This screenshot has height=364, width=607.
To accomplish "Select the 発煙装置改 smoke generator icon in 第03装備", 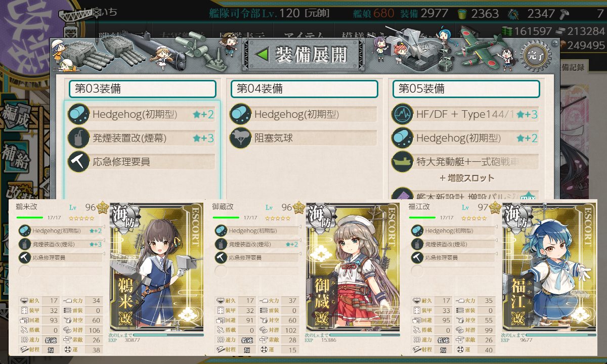I will (78, 138).
